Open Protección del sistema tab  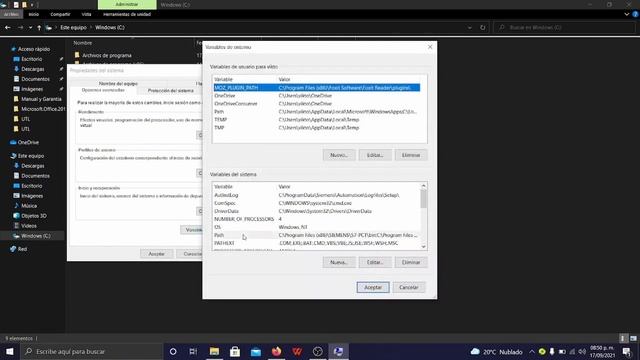(171, 90)
